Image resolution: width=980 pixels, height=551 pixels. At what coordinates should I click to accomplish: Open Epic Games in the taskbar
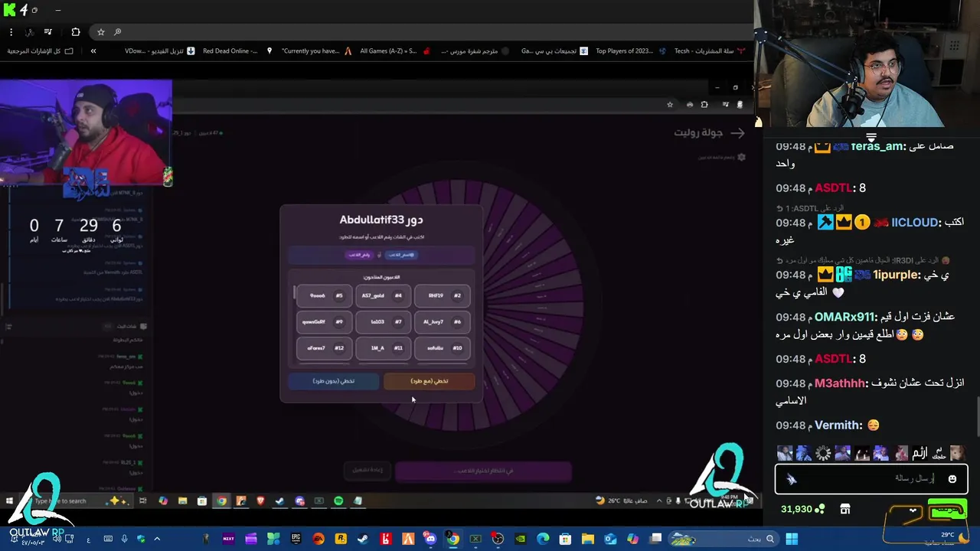[x=296, y=539]
